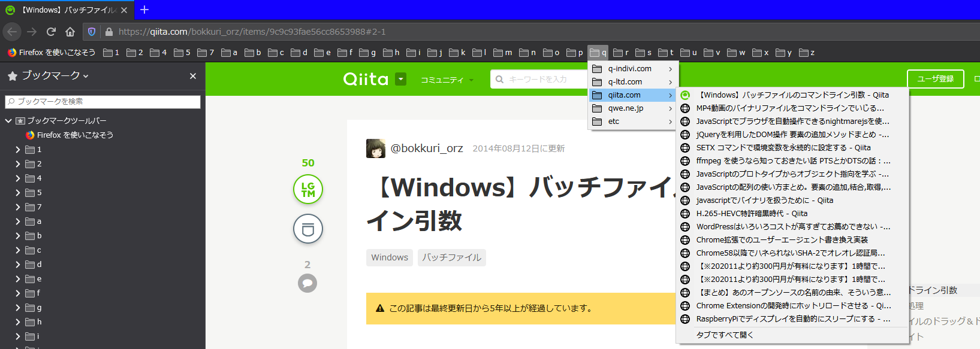Screen dimensions: 980x349
Task: Focus the bookmark search field
Action: [102, 102]
